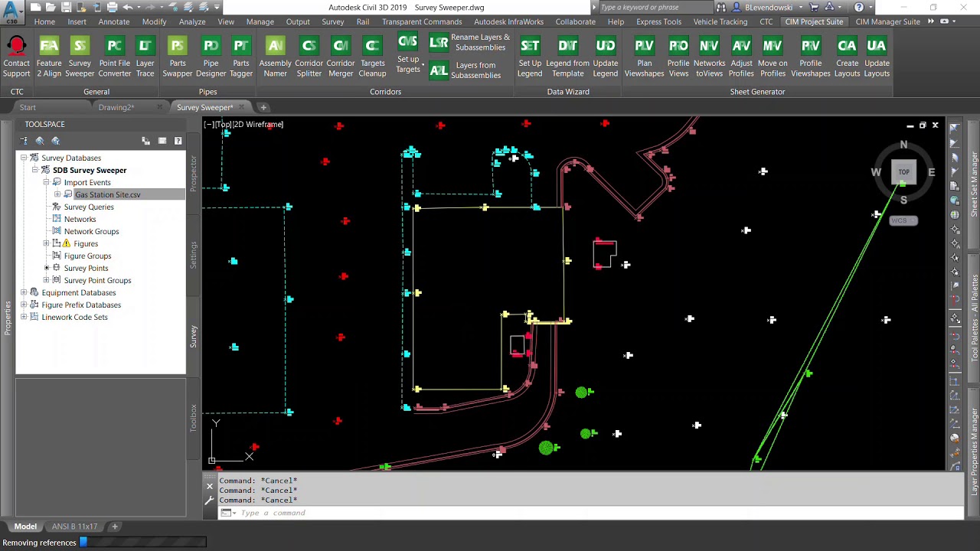The height and width of the screenshot is (551, 980).
Task: Open the Pipe Designer tool
Action: click(211, 57)
